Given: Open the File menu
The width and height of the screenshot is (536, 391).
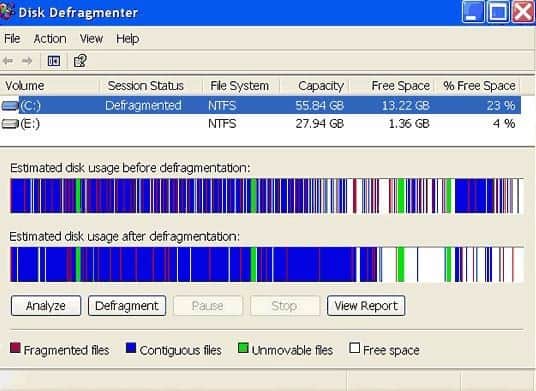Looking at the screenshot, I should pos(12,39).
